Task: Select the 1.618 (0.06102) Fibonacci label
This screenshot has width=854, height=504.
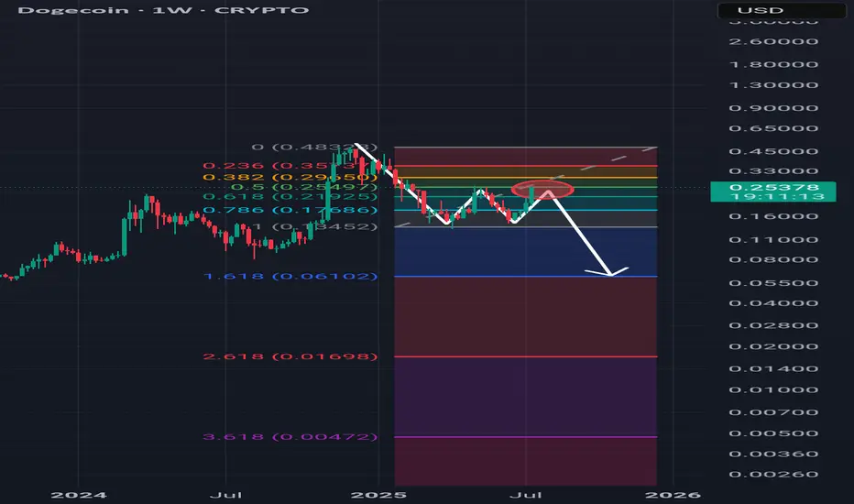Action: 290,276
